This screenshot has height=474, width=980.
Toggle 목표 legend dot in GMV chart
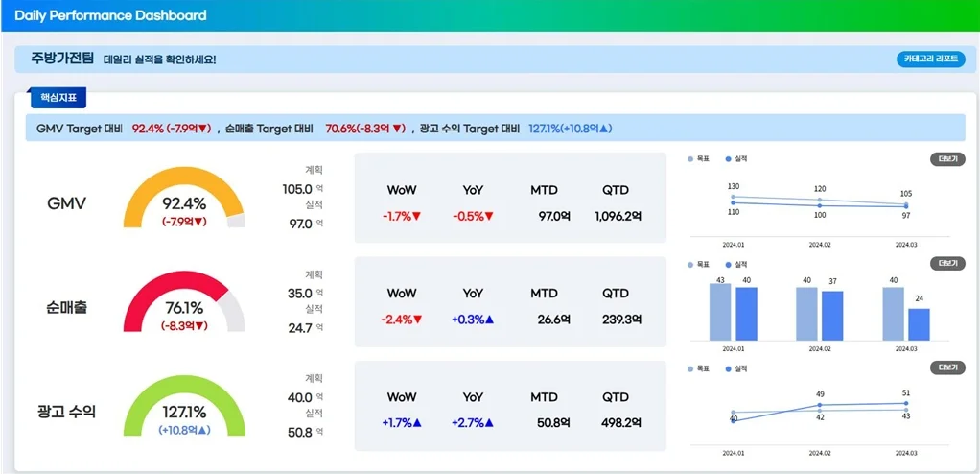point(690,158)
